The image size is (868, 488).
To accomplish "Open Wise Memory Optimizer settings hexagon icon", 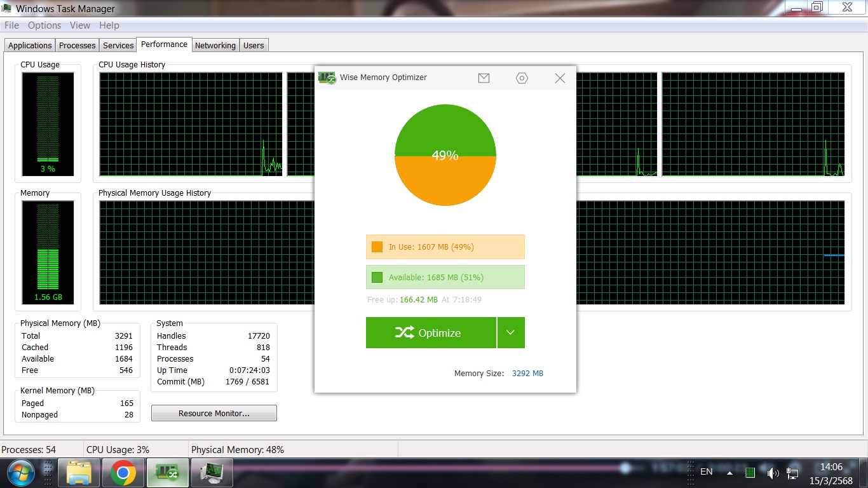I will [522, 78].
